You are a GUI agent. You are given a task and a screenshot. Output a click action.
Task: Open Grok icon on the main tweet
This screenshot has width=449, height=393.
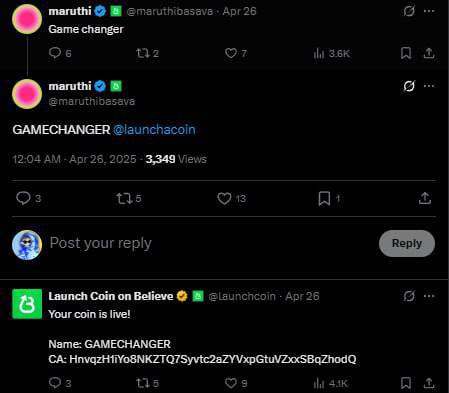point(409,86)
